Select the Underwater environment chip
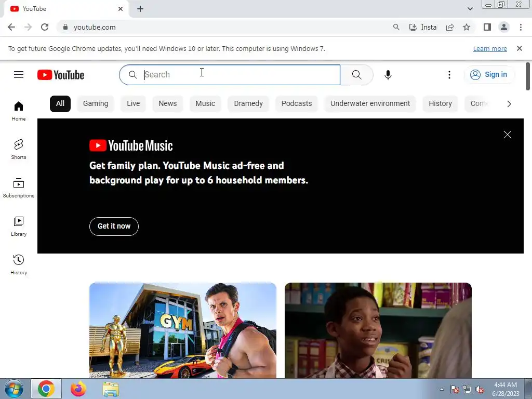The width and height of the screenshot is (532, 399). click(x=370, y=103)
